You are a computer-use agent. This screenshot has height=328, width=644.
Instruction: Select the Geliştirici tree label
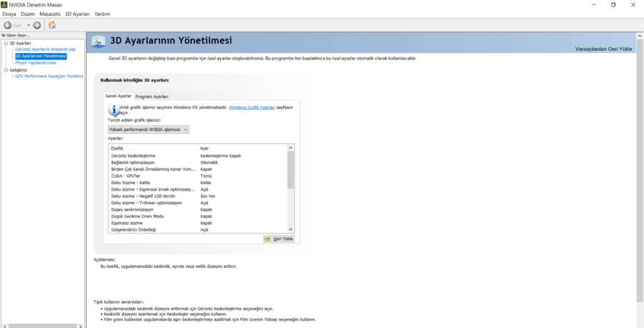click(x=18, y=70)
